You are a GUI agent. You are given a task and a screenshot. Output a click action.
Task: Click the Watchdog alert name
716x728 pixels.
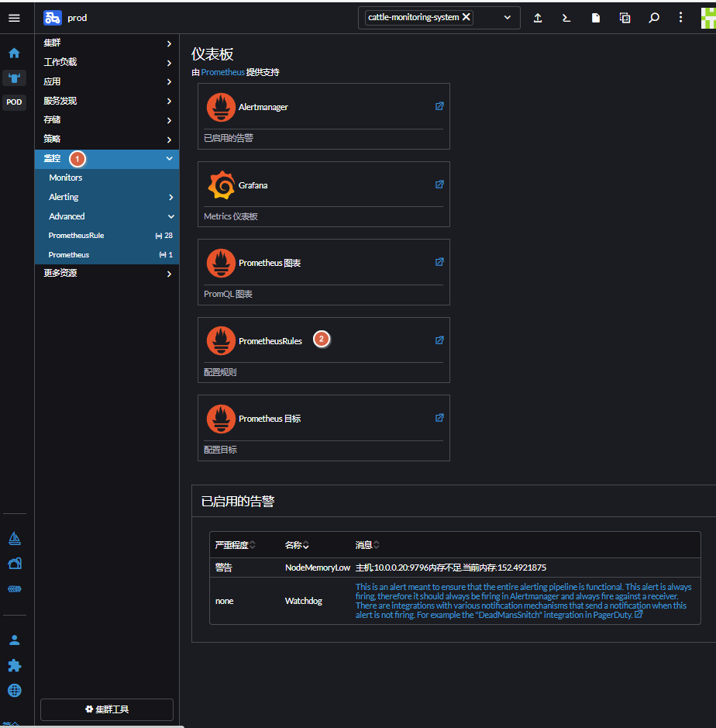[304, 602]
